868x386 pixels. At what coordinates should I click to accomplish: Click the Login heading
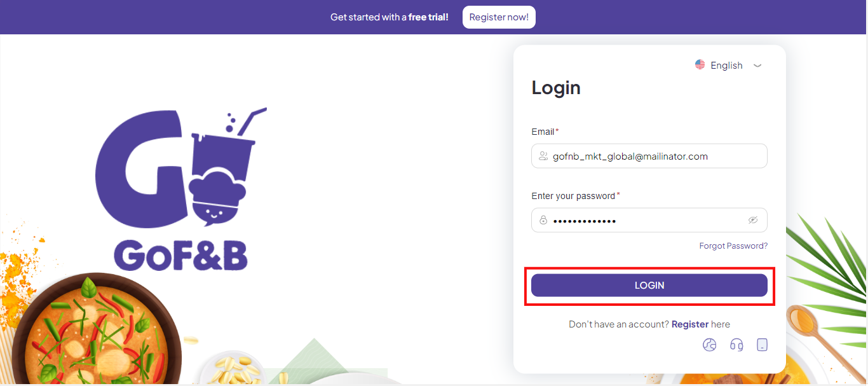pos(556,88)
